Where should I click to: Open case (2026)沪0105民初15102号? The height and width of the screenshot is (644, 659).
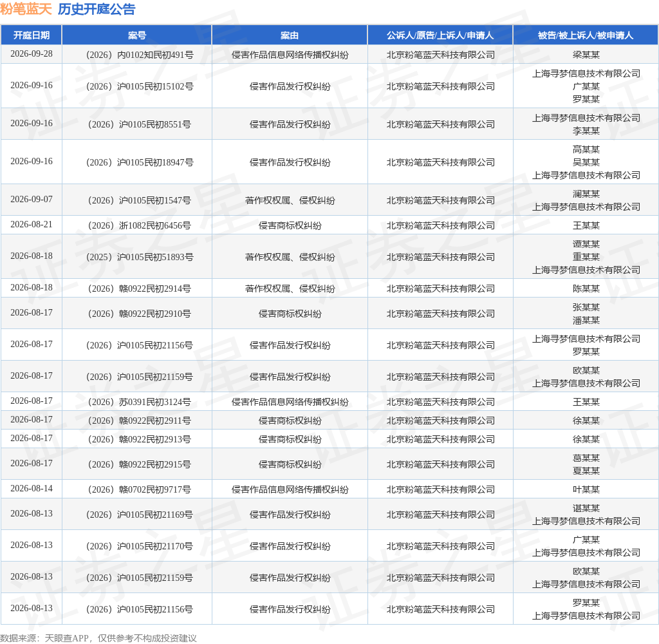(140, 86)
